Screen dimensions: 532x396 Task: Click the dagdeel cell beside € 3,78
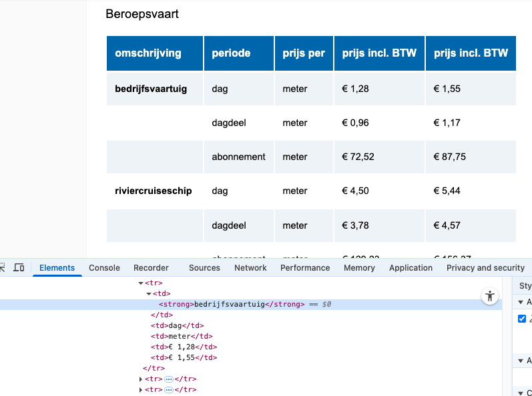coord(239,225)
